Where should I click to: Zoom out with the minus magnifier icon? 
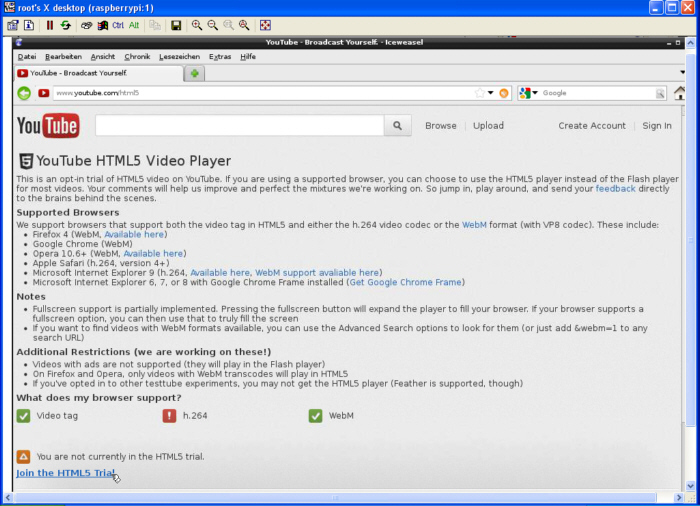point(212,25)
